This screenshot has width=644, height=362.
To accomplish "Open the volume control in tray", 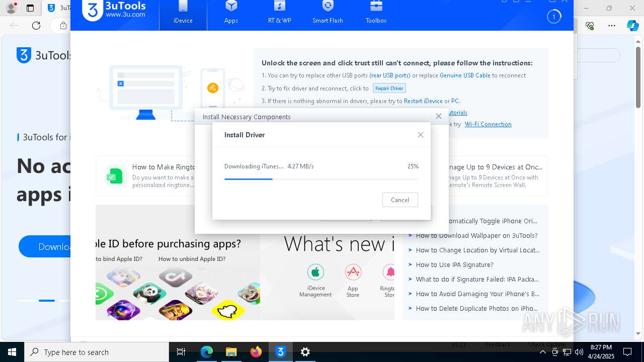I will click(579, 352).
